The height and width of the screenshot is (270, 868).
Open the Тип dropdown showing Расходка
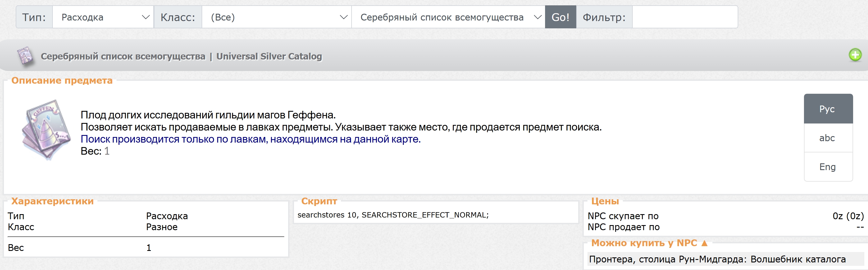pyautogui.click(x=103, y=17)
